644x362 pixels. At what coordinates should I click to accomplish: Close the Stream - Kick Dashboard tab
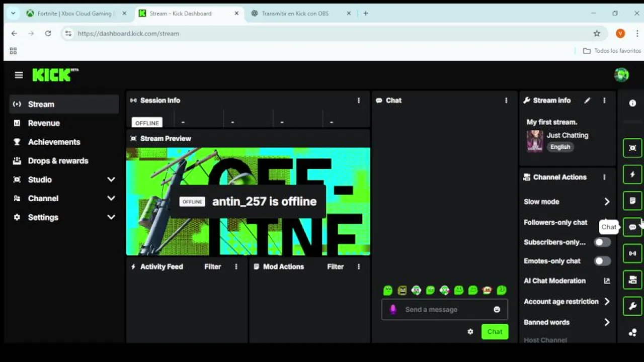click(x=236, y=14)
